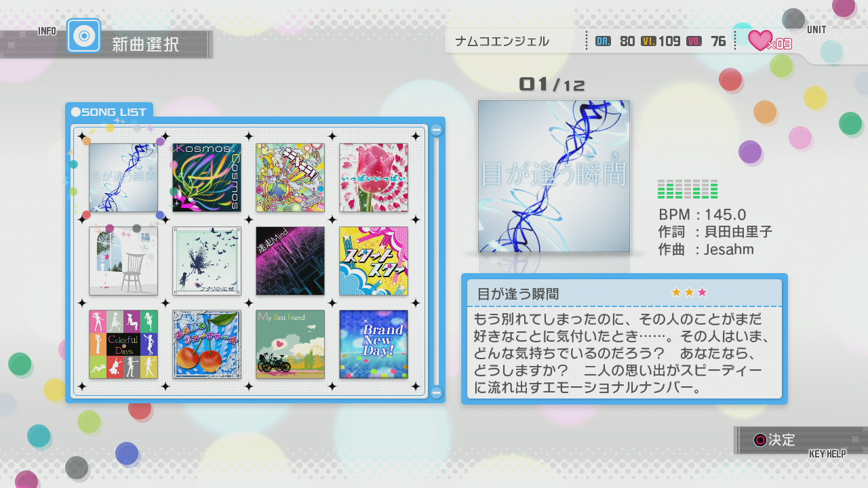Click the circle icon beside 決定
The image size is (868, 488).
coord(760,440)
